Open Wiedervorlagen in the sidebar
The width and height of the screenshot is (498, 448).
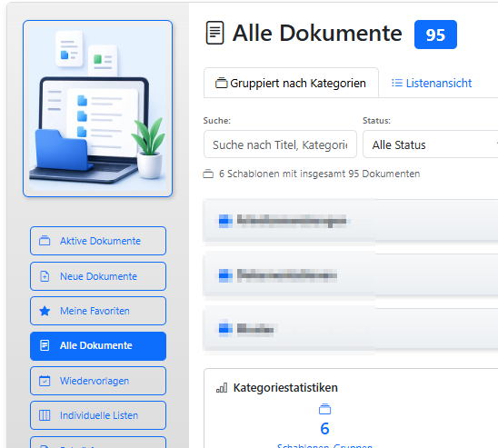98,381
